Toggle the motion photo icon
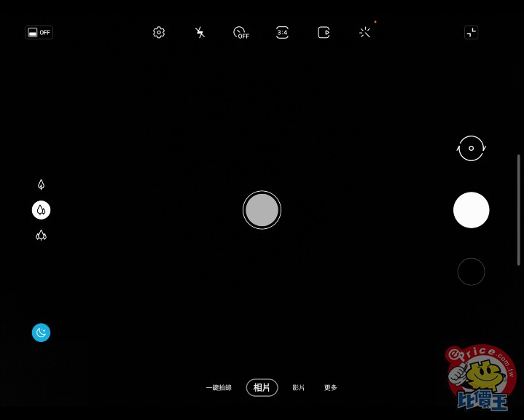This screenshot has height=420, width=524. 324,32
